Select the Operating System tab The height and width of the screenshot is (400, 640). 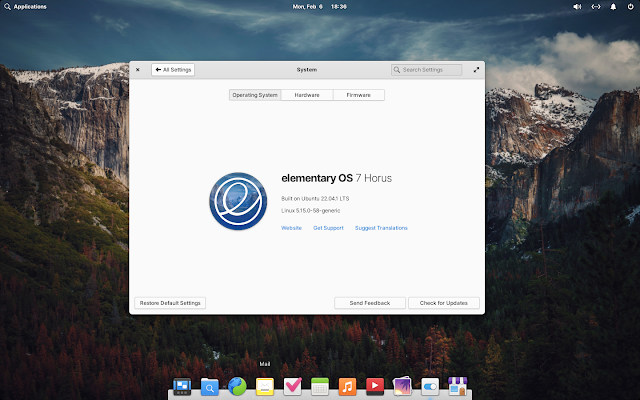(255, 95)
